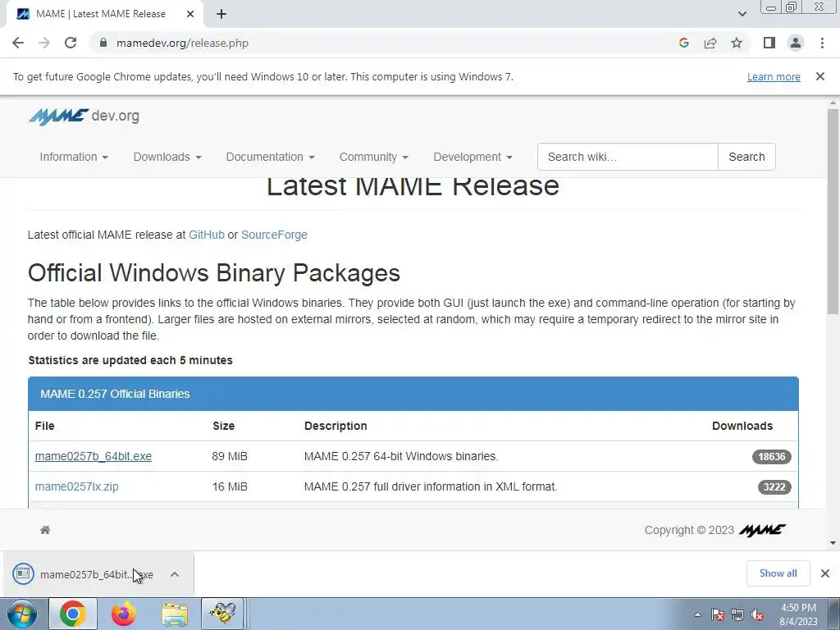Click the MAME logo in the footer

[x=762, y=530]
